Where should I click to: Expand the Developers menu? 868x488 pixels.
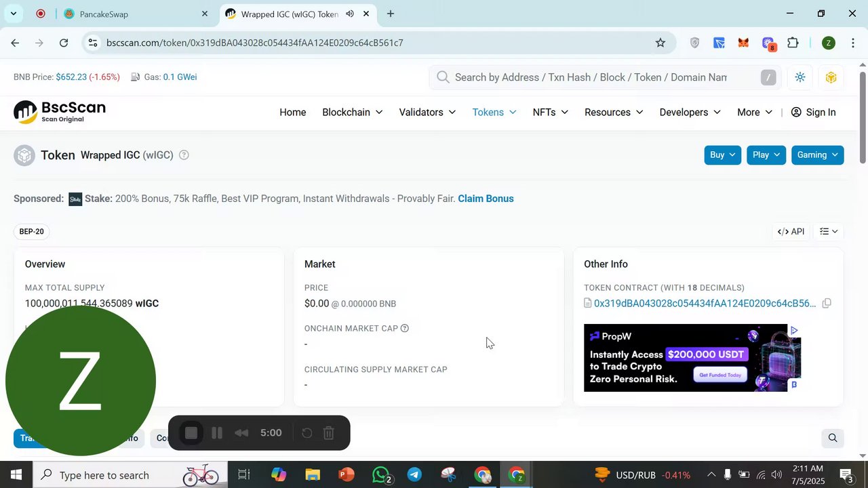(690, 113)
